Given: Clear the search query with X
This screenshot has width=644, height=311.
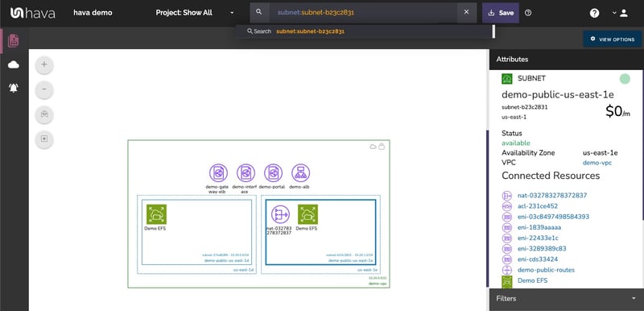Looking at the screenshot, I should (466, 12).
